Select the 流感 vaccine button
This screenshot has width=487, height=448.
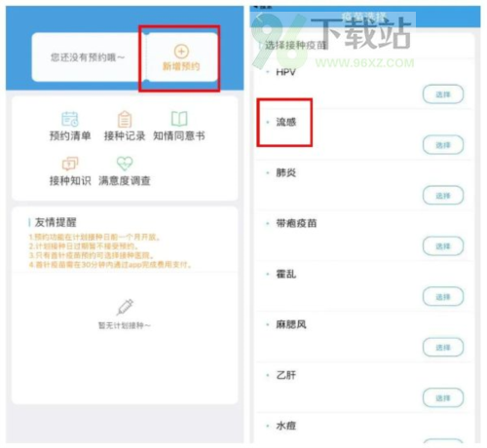(443, 145)
